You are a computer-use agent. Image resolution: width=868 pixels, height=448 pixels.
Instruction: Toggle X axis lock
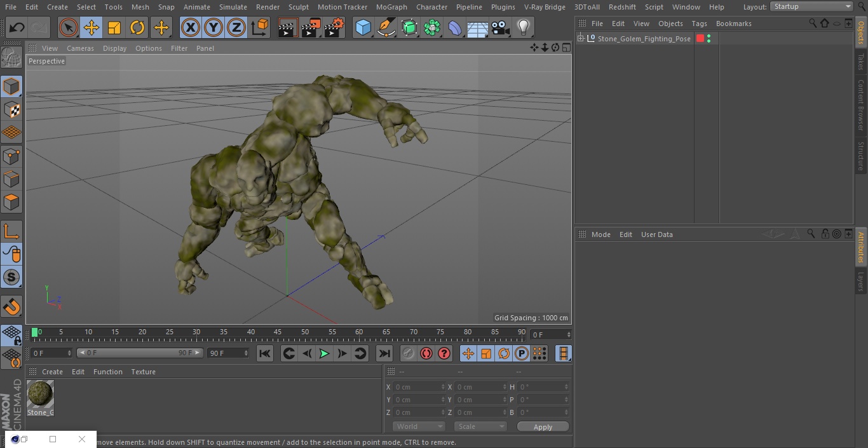[x=191, y=27]
